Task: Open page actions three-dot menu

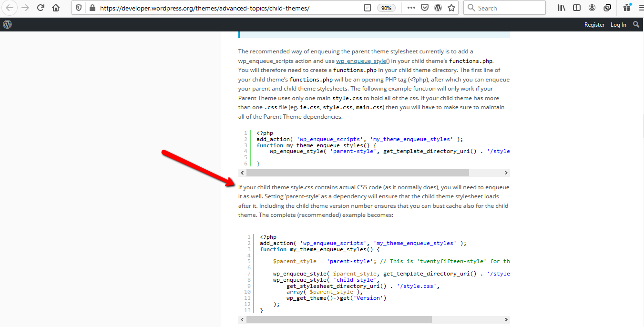Action: click(x=411, y=8)
